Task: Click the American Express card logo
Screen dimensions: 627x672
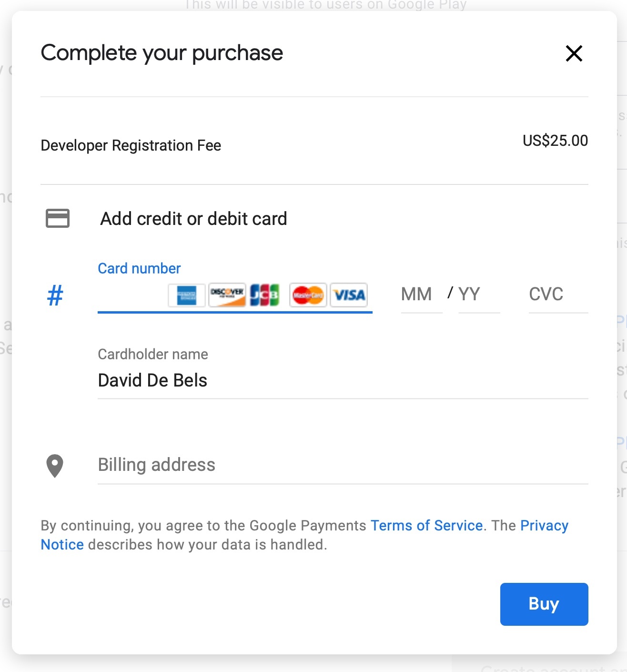Action: point(187,295)
